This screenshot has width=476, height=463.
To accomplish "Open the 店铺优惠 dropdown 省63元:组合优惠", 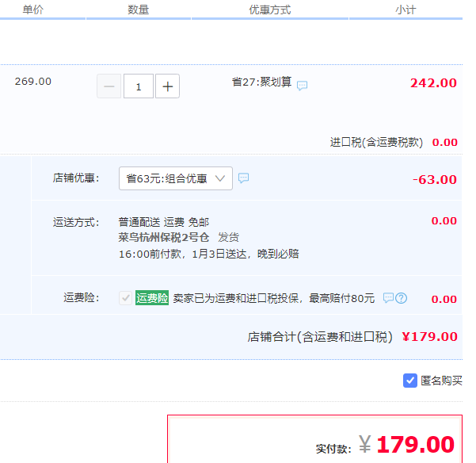I will [x=176, y=178].
